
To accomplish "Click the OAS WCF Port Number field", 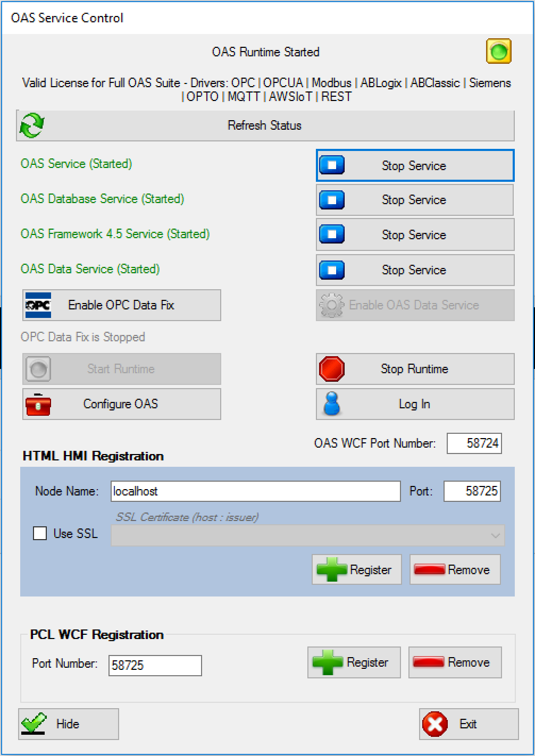I will click(474, 443).
